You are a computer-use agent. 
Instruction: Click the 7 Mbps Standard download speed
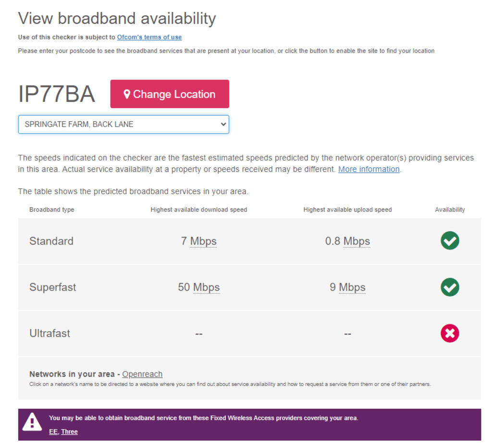198,241
